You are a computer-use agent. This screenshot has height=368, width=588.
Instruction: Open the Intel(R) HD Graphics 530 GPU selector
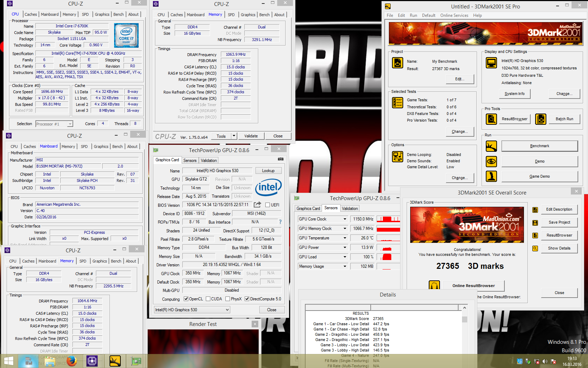(192, 310)
